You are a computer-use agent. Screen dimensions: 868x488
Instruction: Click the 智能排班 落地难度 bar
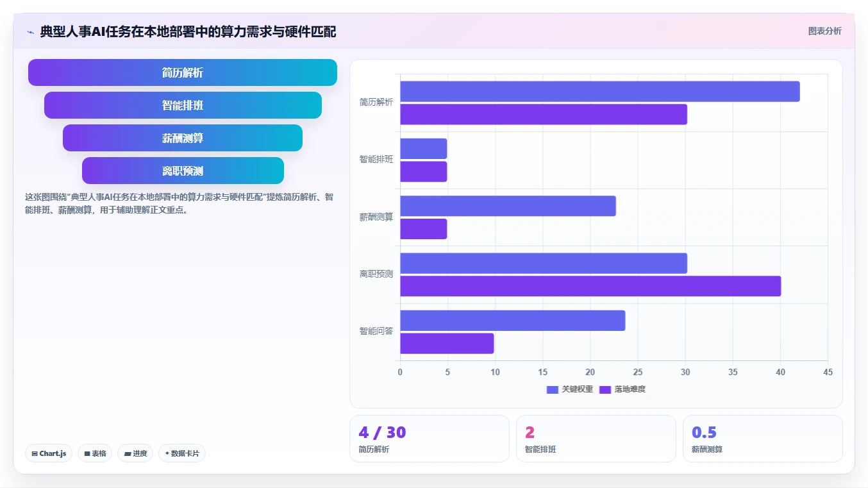click(424, 171)
